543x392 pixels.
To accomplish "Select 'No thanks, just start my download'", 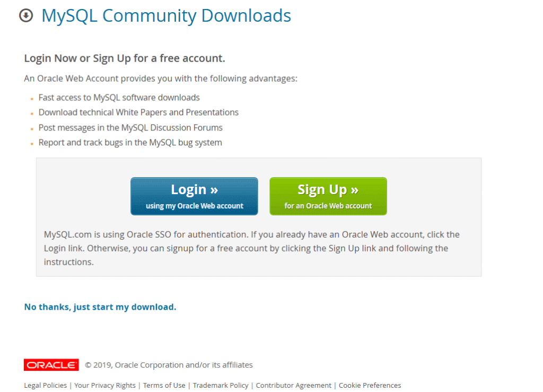I will (100, 307).
